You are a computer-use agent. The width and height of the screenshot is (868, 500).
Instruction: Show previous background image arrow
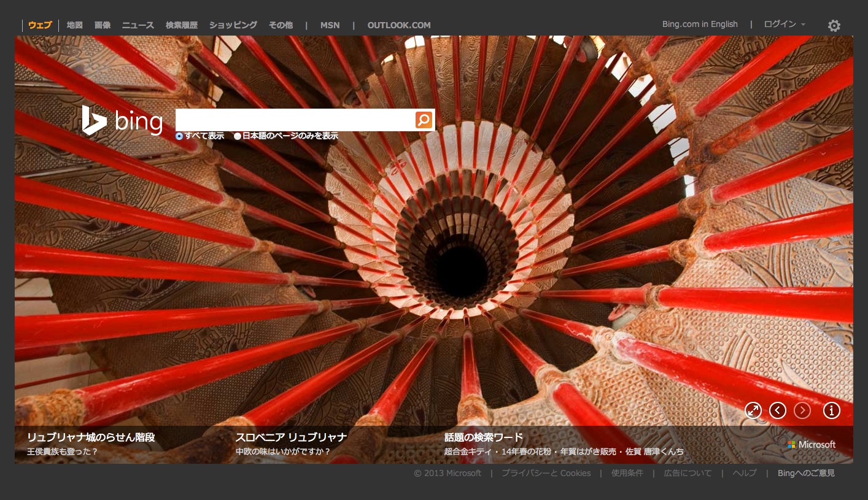click(778, 410)
